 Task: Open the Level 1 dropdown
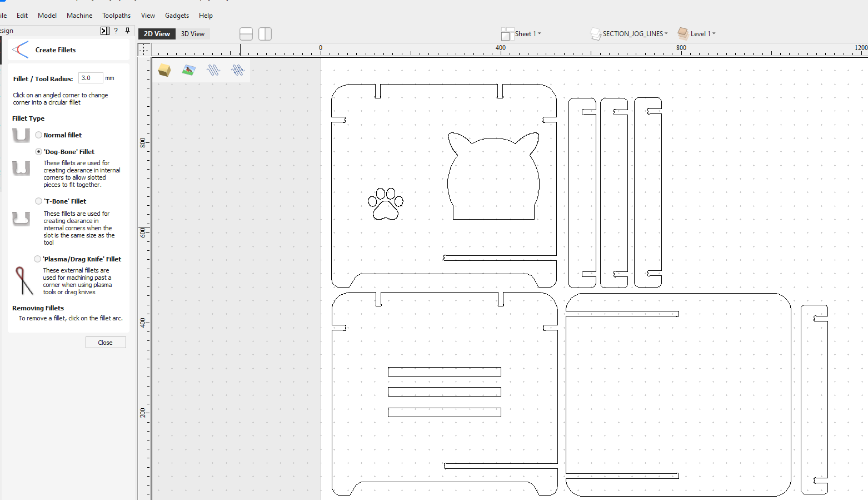[x=702, y=34]
